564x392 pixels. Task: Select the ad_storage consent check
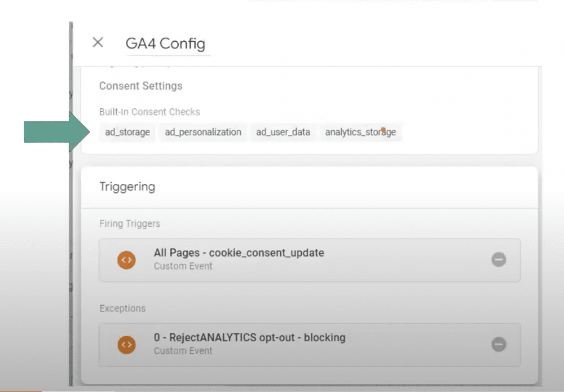(x=127, y=133)
